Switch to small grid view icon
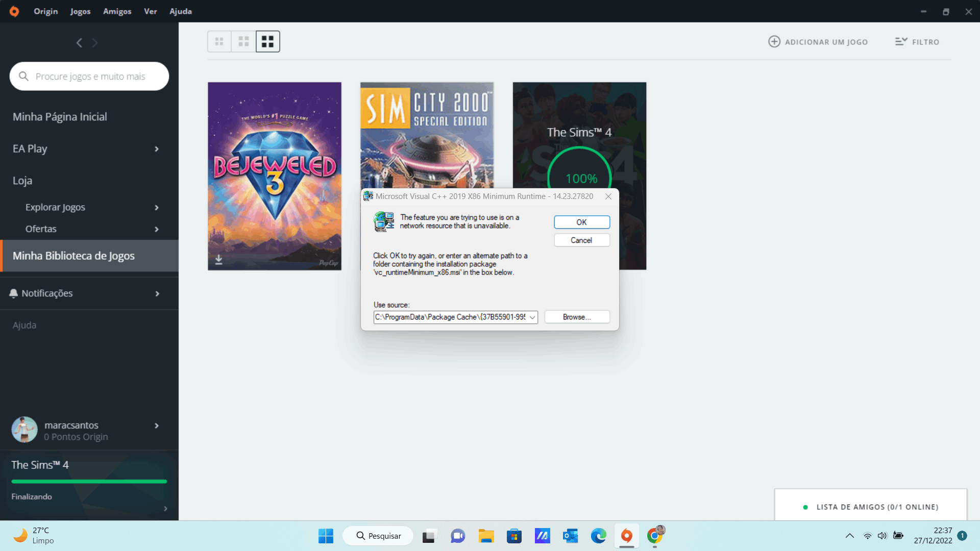This screenshot has height=551, width=980. tap(219, 42)
